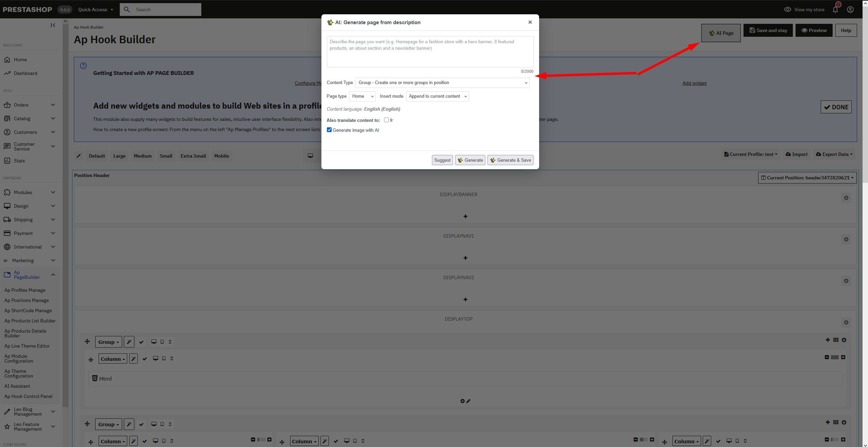868x447 pixels.
Task: Collapse the DISPLAYNAV2 hook section
Action: click(x=846, y=281)
